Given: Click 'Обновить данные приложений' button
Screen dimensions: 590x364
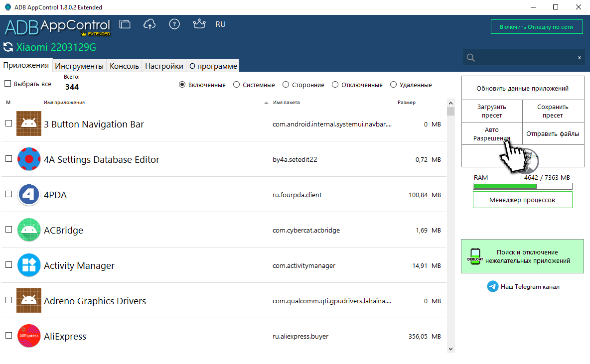Looking at the screenshot, I should tap(523, 88).
